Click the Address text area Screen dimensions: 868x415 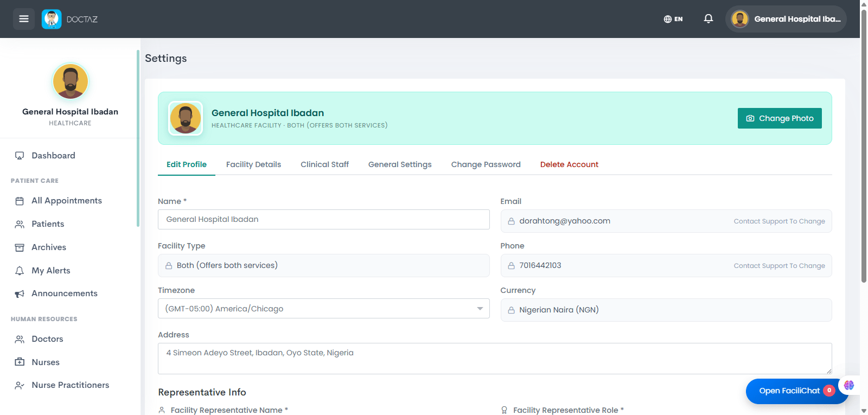495,359
